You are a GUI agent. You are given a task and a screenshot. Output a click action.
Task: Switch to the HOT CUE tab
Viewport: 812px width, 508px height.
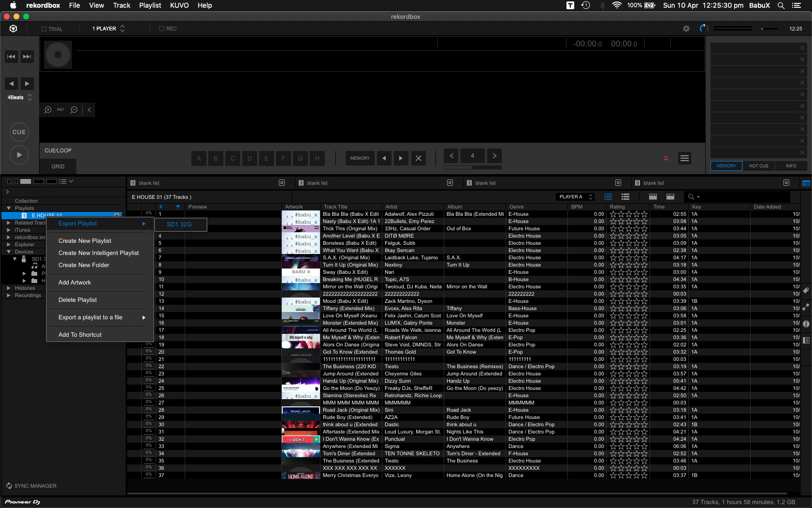point(758,166)
